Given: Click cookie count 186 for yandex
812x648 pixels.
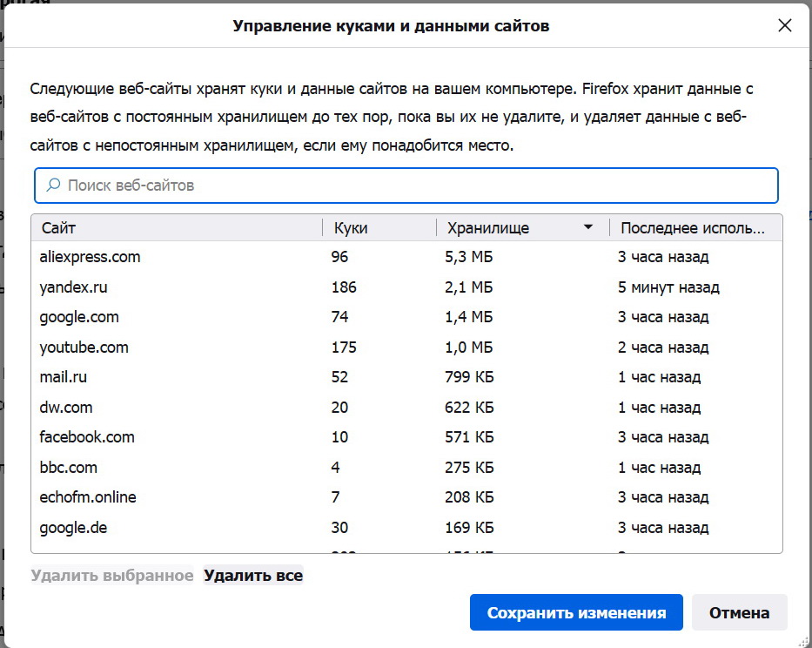Looking at the screenshot, I should tap(344, 287).
